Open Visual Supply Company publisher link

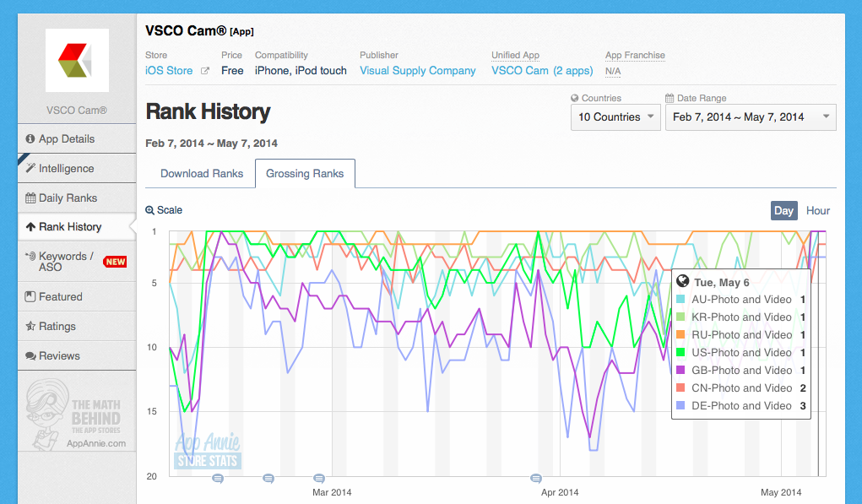tap(418, 71)
